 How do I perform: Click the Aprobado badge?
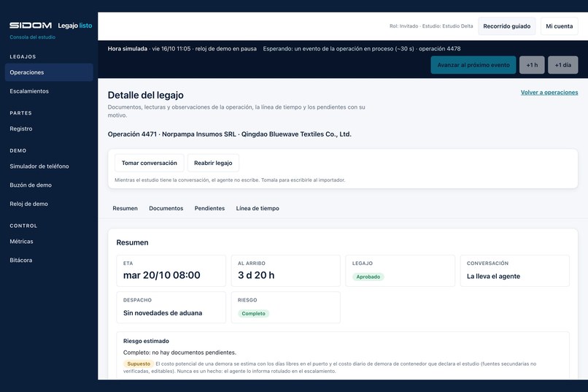pos(368,277)
